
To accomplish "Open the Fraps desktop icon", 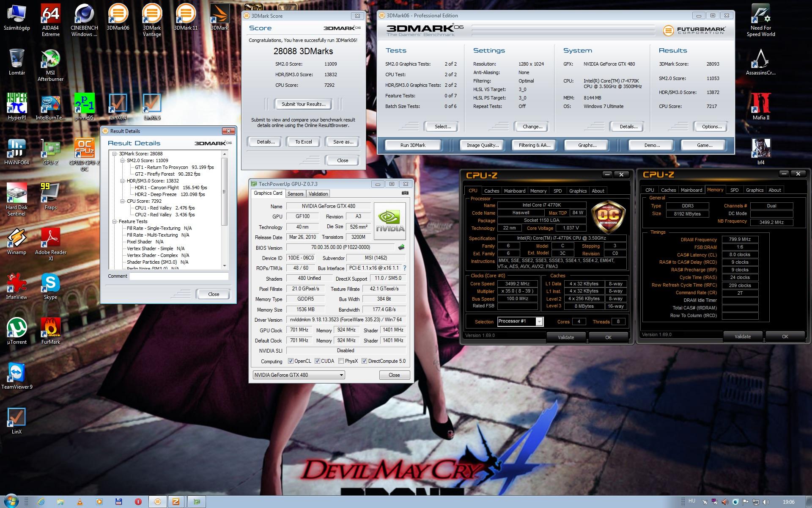I will tap(50, 196).
